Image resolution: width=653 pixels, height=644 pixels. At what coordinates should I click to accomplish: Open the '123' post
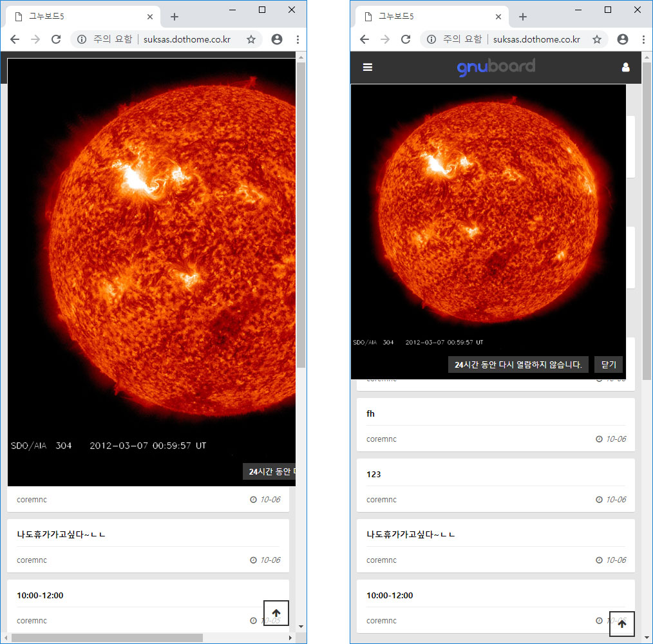(374, 475)
